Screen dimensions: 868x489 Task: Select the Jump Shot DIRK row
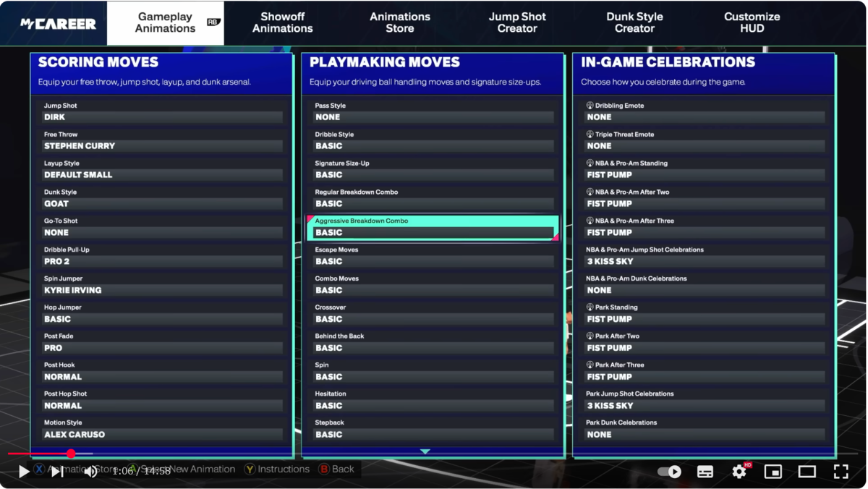click(x=162, y=111)
